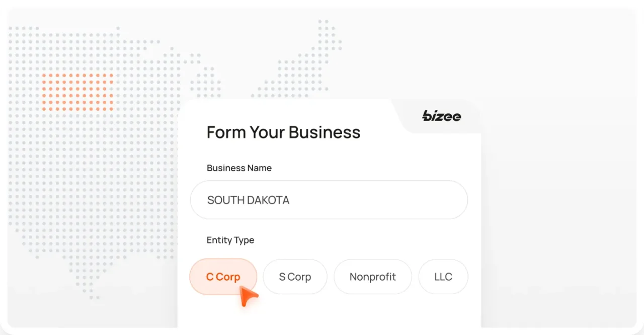Click the "Business Name" field label
This screenshot has width=644, height=335.
tap(239, 168)
